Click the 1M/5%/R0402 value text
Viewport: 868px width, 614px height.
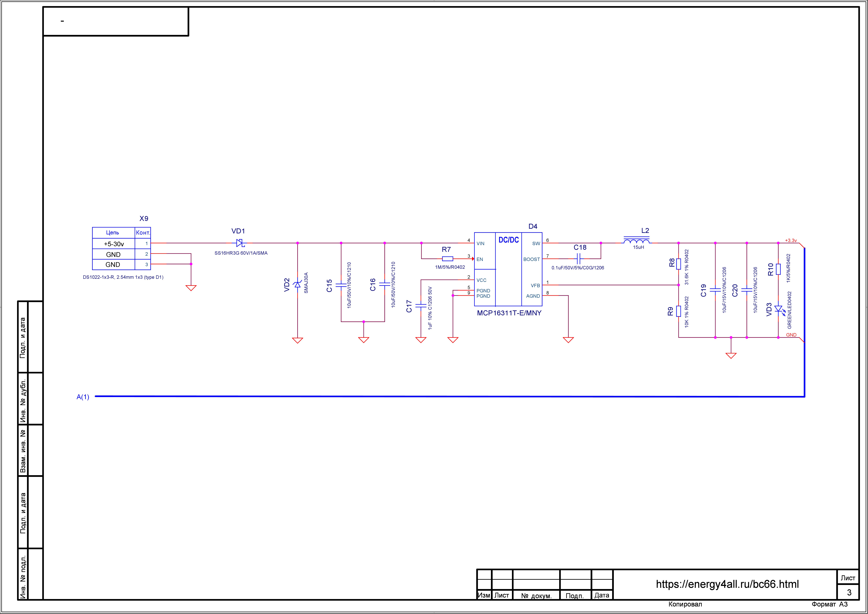point(450,267)
